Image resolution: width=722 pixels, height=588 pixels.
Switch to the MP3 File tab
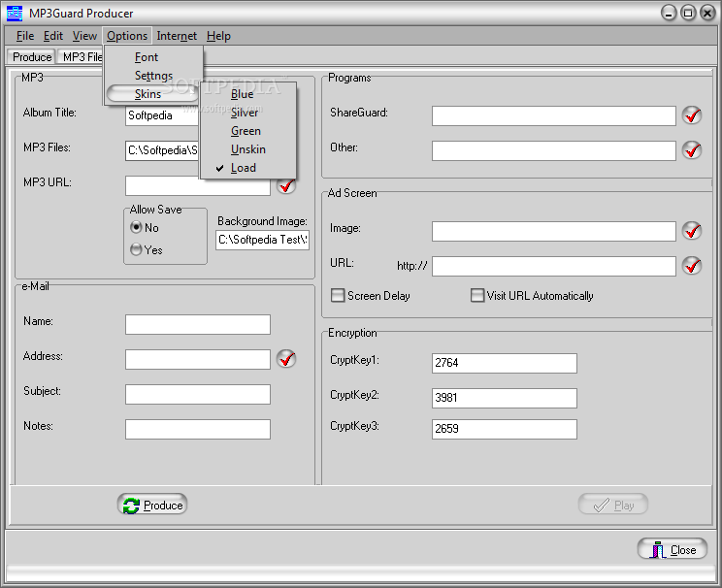pos(82,56)
